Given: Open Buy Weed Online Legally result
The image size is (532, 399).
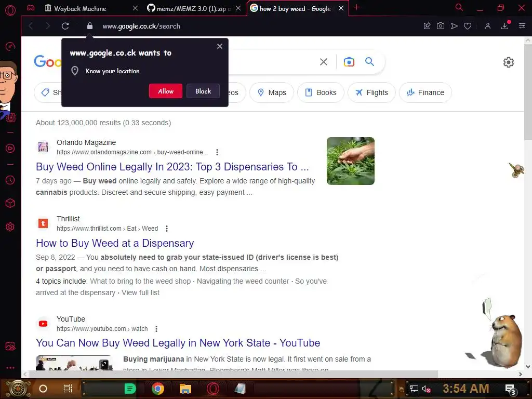Looking at the screenshot, I should tap(172, 167).
